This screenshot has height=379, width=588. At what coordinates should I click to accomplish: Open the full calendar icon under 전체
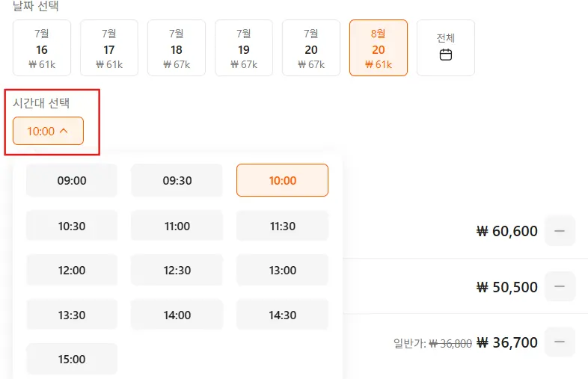click(446, 55)
